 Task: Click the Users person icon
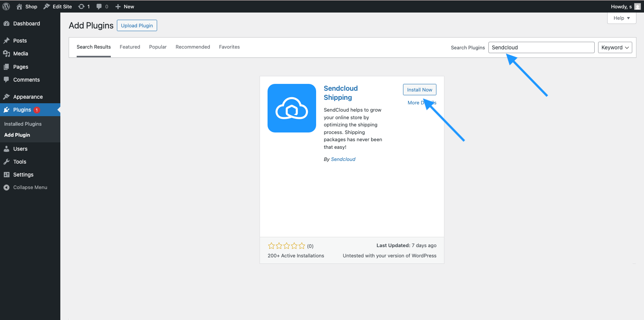pos(6,149)
